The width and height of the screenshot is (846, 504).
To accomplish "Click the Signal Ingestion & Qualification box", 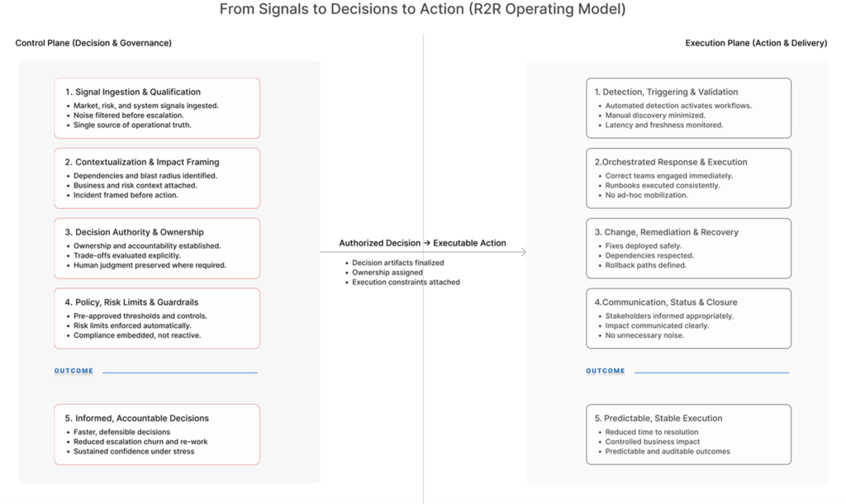I will click(x=157, y=108).
